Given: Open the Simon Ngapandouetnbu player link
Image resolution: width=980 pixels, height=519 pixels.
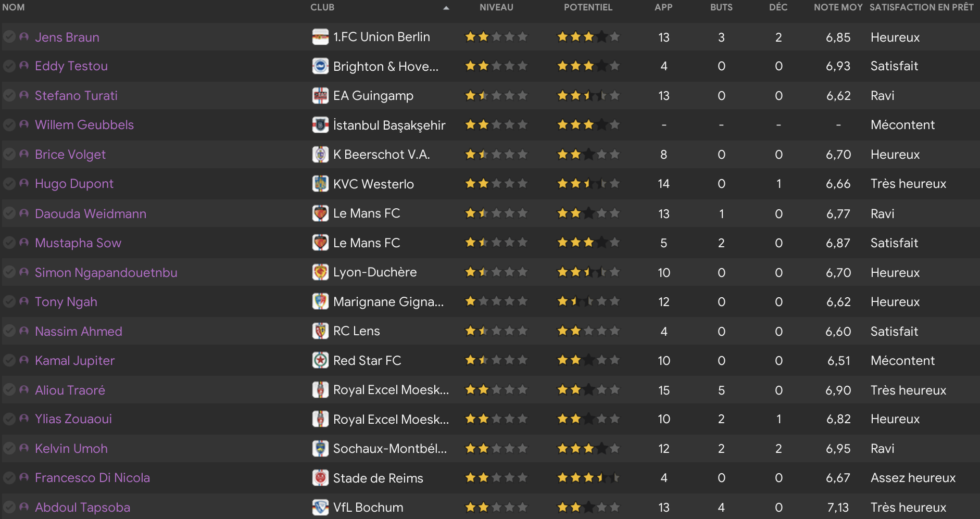Looking at the screenshot, I should pos(106,273).
